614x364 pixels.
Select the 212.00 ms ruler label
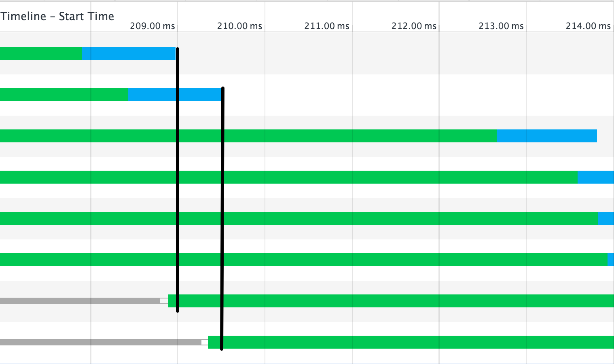click(414, 26)
